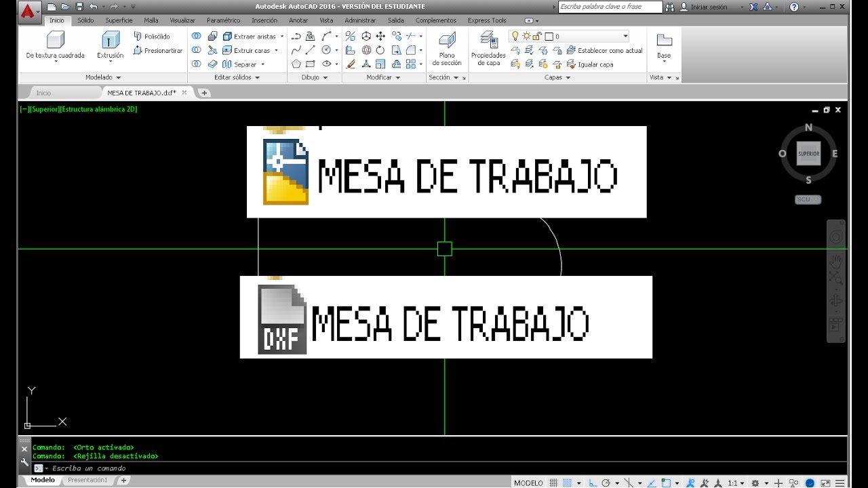Open the Express Tools ribbon tab
This screenshot has width=868, height=488.
[x=487, y=20]
